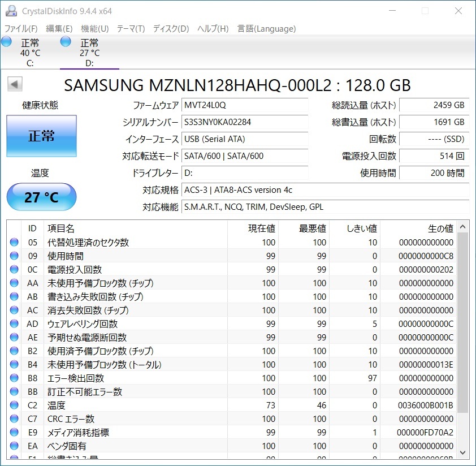Viewport: 476px width, 466px height.
Task: Click the CrystalDiskInfo icon in the title bar
Action: coord(12,10)
